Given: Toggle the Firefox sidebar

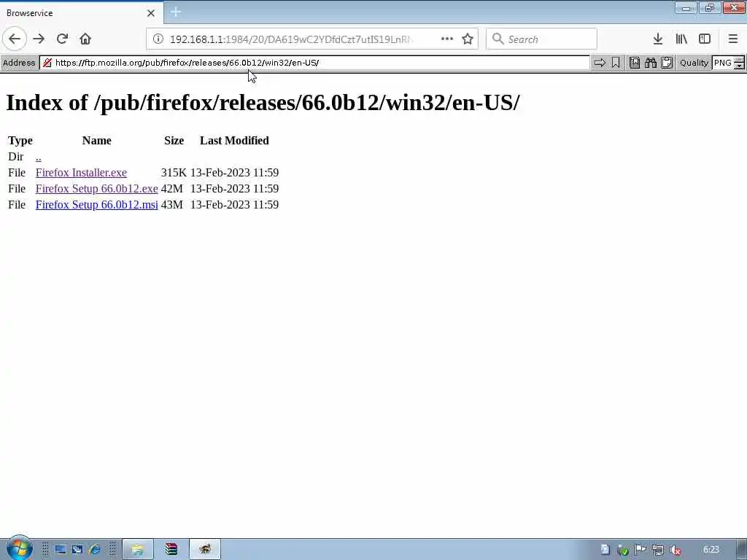Looking at the screenshot, I should click(705, 39).
